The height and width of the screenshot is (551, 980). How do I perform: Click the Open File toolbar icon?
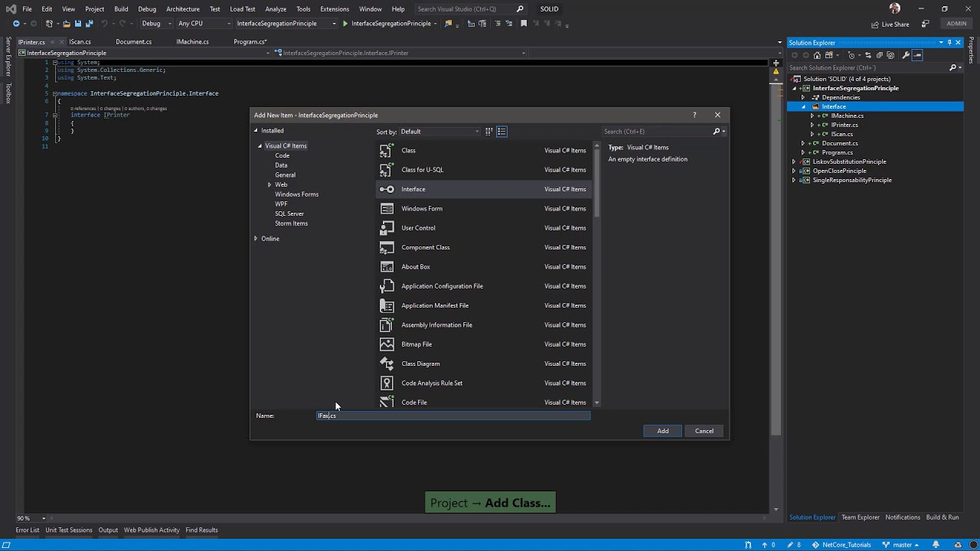click(x=67, y=24)
